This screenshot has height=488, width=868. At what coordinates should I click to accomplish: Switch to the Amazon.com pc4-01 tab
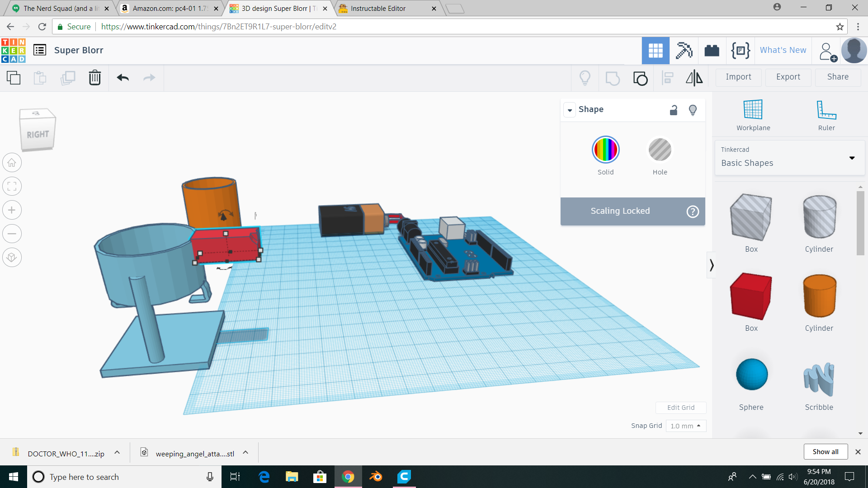click(x=170, y=8)
